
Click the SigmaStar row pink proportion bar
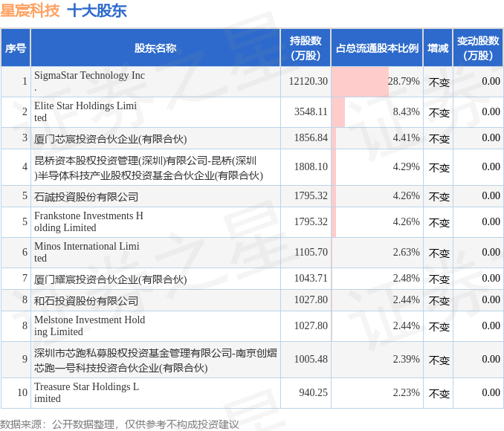[x=360, y=82]
